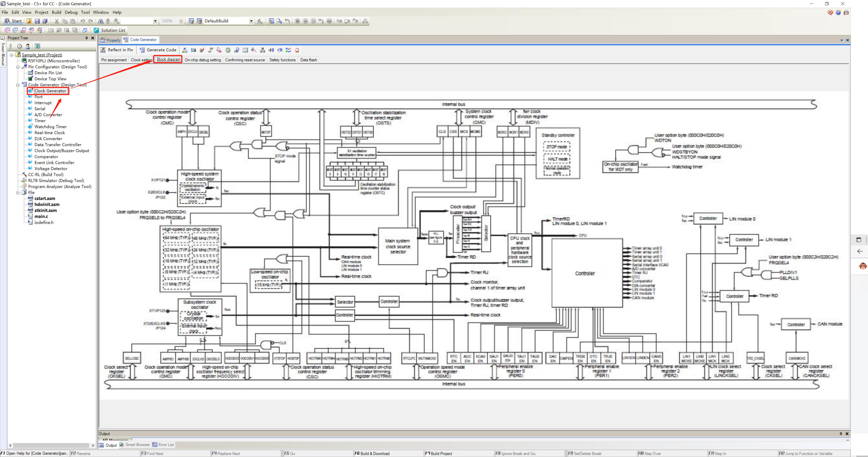Screen dimensions: 868x457
Task: Select Clock Generator in Project Tree
Action: click(x=50, y=91)
